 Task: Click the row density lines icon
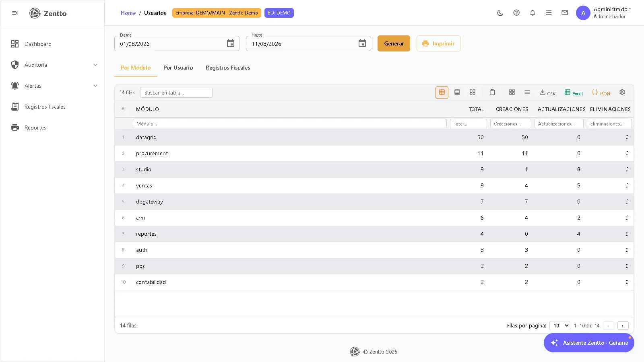(527, 92)
